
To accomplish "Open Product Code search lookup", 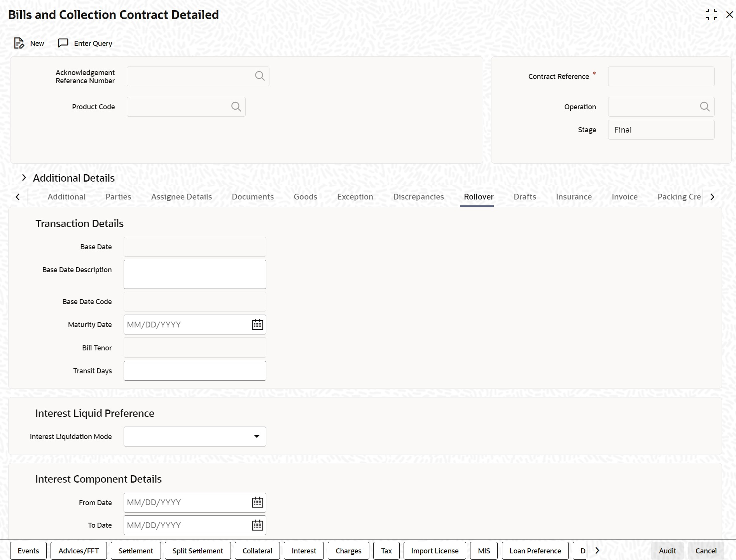I will [x=236, y=107].
